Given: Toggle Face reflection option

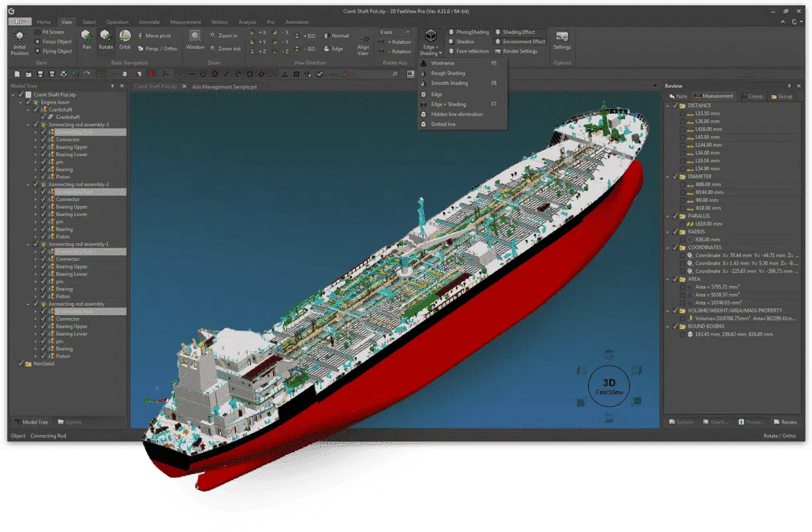Looking at the screenshot, I should 469,51.
